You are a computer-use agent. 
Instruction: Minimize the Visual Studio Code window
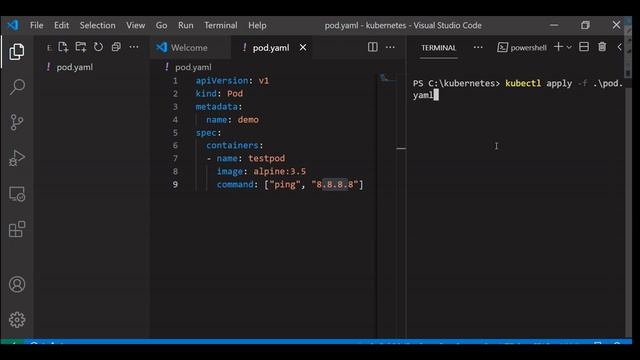coord(554,25)
